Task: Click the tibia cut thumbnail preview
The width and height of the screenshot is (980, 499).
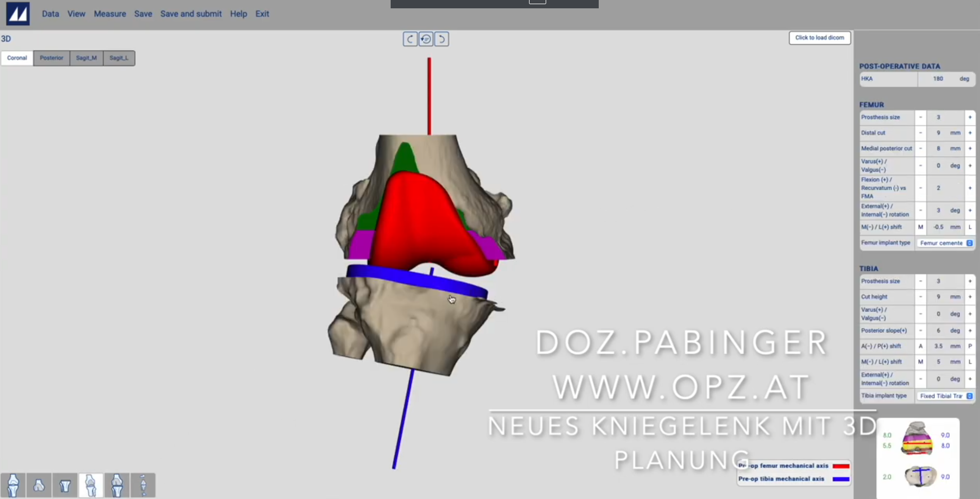Action: coord(920,476)
